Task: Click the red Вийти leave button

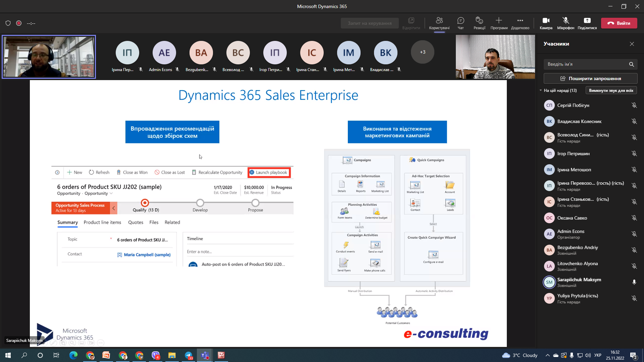Action: pyautogui.click(x=619, y=23)
